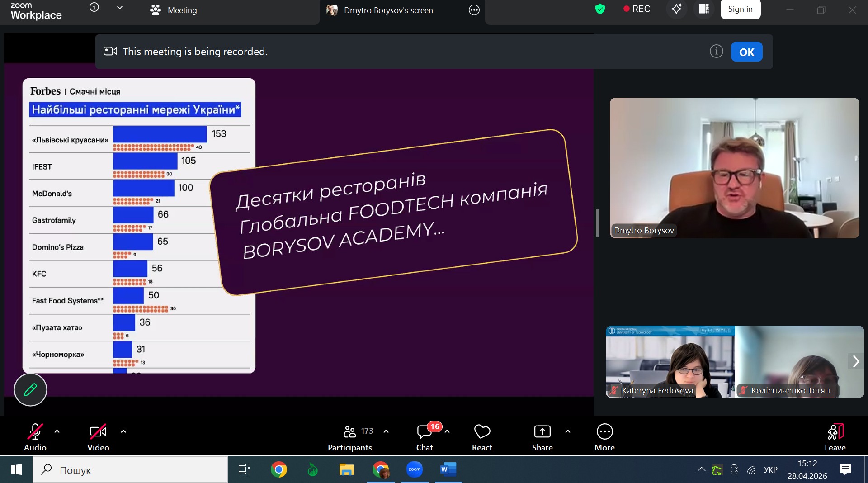The width and height of the screenshot is (868, 483).
Task: Start Share screen
Action: point(542,437)
